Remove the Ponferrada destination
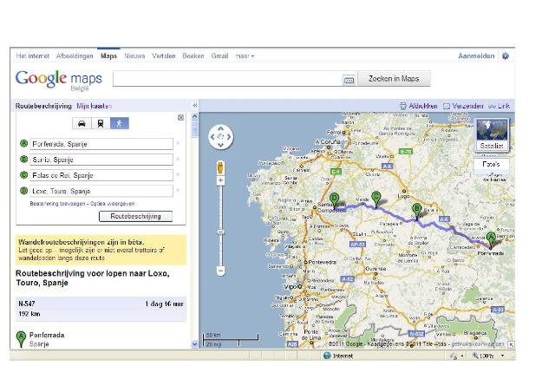The height and width of the screenshot is (392, 555). pos(178,143)
